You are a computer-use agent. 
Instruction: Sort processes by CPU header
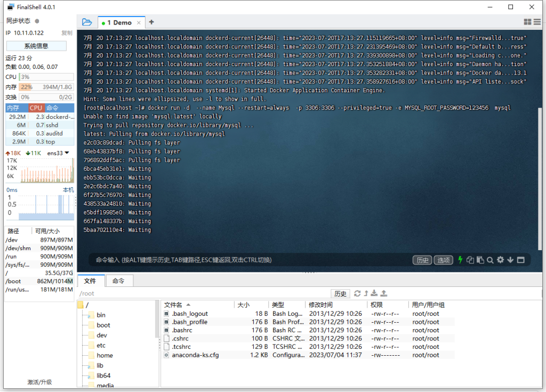(x=36, y=108)
